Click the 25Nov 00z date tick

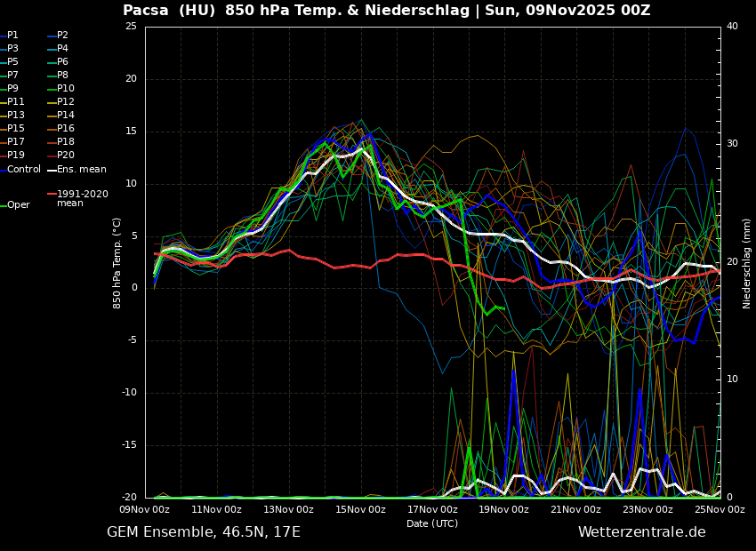point(720,509)
